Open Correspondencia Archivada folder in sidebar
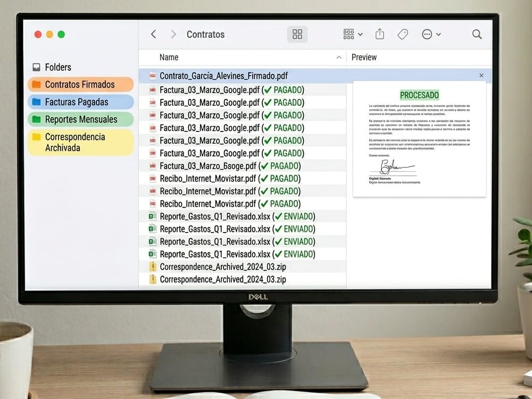This screenshot has width=532, height=399. (81, 142)
